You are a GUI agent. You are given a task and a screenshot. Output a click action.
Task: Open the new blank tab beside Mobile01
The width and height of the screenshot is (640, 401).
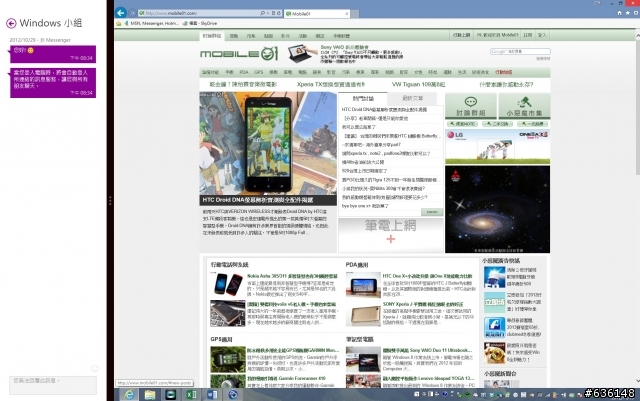(355, 14)
